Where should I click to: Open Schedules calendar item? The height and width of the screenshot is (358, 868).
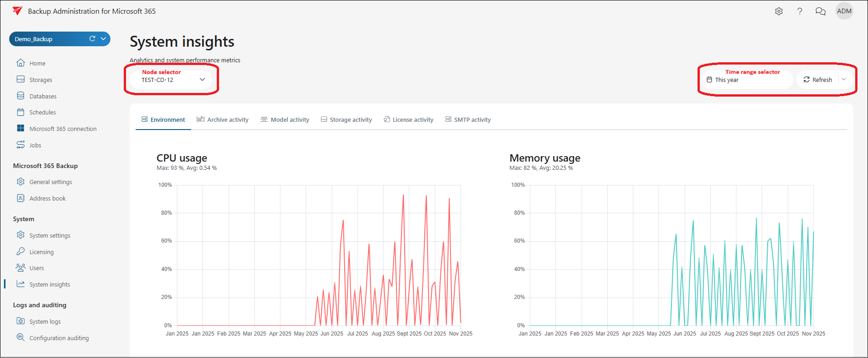pos(43,112)
